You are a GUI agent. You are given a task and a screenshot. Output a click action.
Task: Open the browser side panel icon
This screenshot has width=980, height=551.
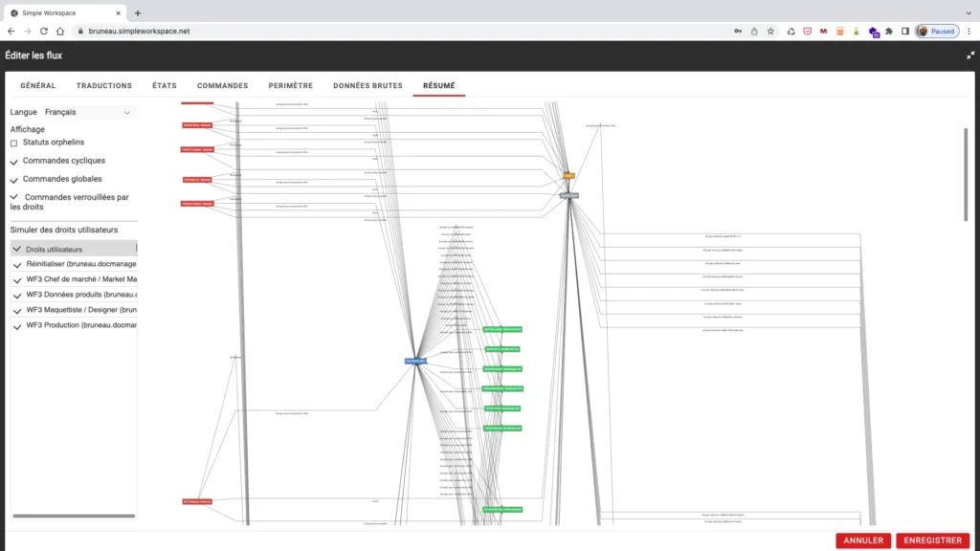tap(905, 30)
